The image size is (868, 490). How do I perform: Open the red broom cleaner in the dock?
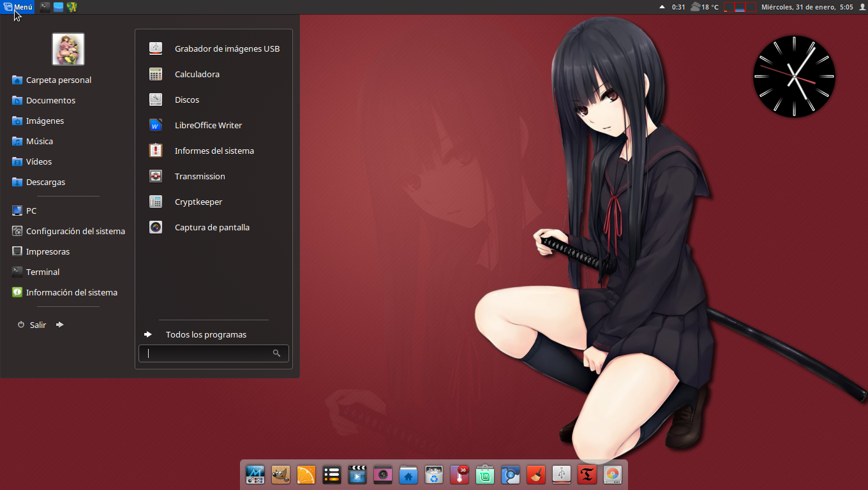pos(536,474)
